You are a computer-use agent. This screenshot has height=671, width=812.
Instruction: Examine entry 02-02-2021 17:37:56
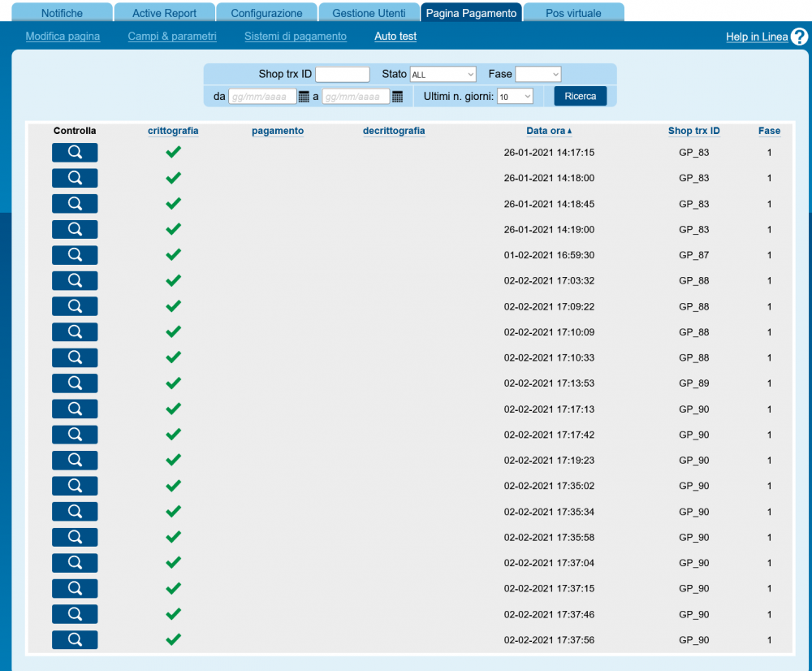pyautogui.click(x=75, y=639)
